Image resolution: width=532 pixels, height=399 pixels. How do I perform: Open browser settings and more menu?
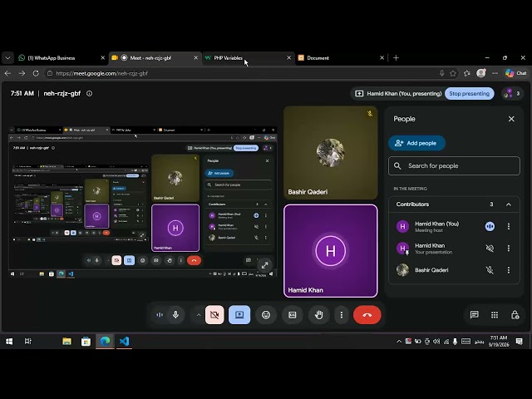pos(495,73)
